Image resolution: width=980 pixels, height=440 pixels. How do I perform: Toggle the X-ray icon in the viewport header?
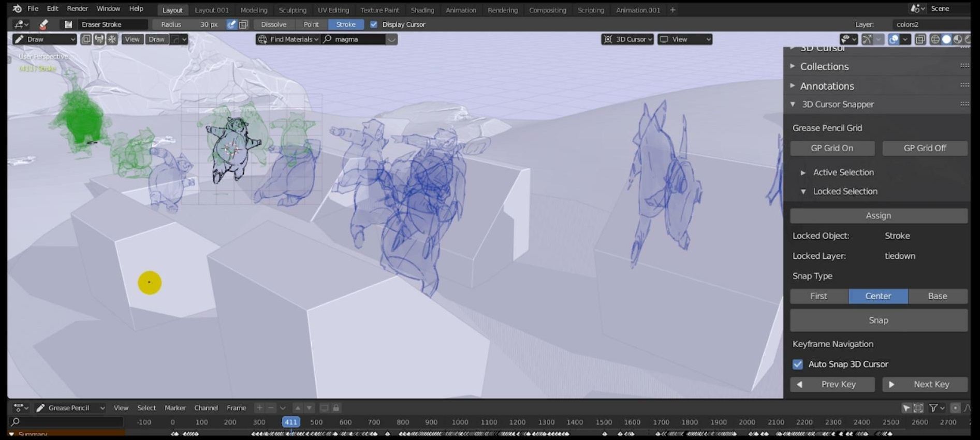(x=920, y=39)
